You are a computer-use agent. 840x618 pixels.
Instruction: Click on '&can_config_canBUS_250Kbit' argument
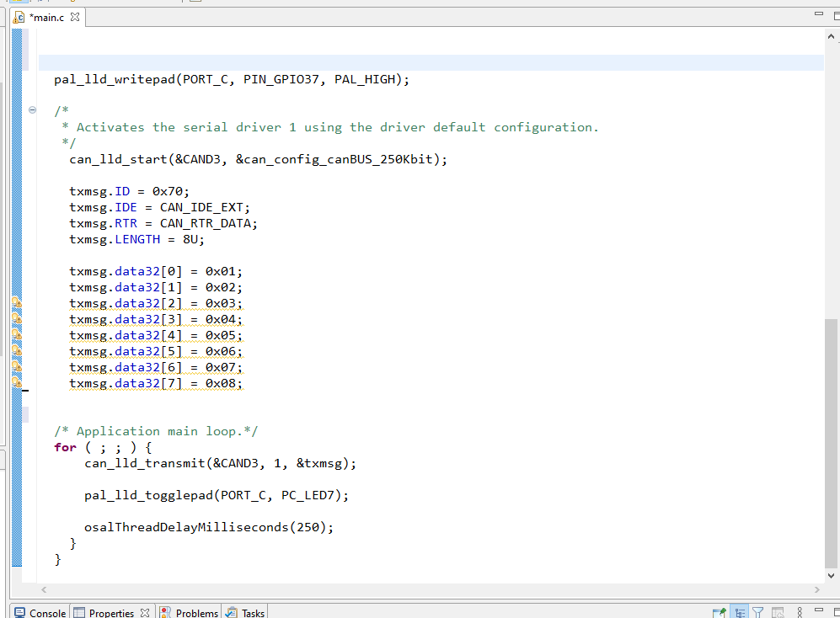[x=334, y=159]
